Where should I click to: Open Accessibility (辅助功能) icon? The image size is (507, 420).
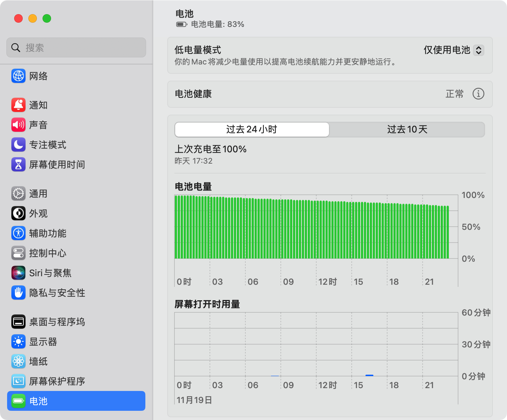point(18,233)
